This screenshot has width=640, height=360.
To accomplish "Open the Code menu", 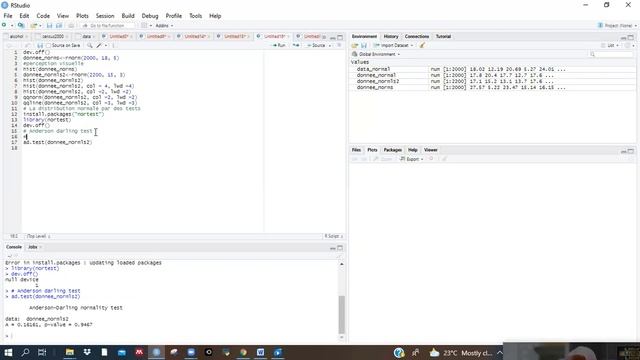I will pos(43,16).
